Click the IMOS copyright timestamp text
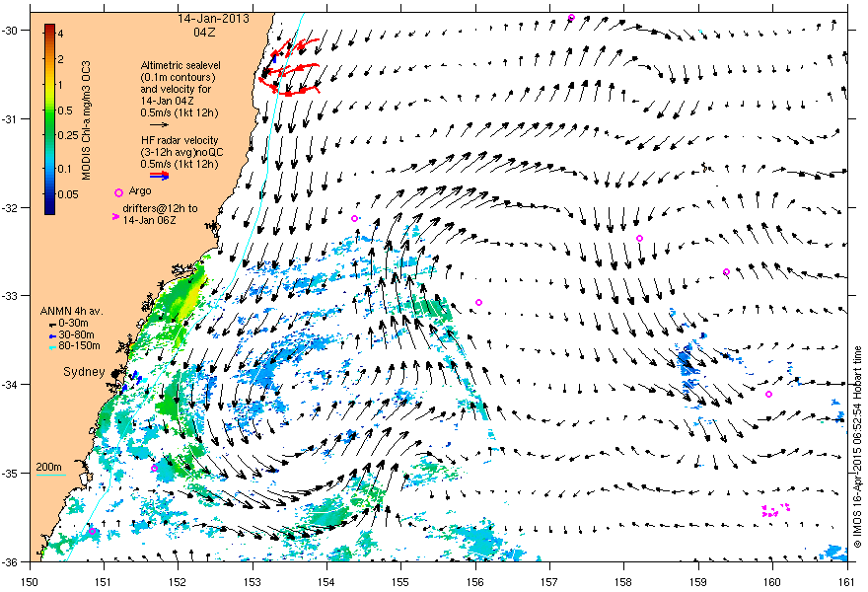 pyautogui.click(x=857, y=446)
